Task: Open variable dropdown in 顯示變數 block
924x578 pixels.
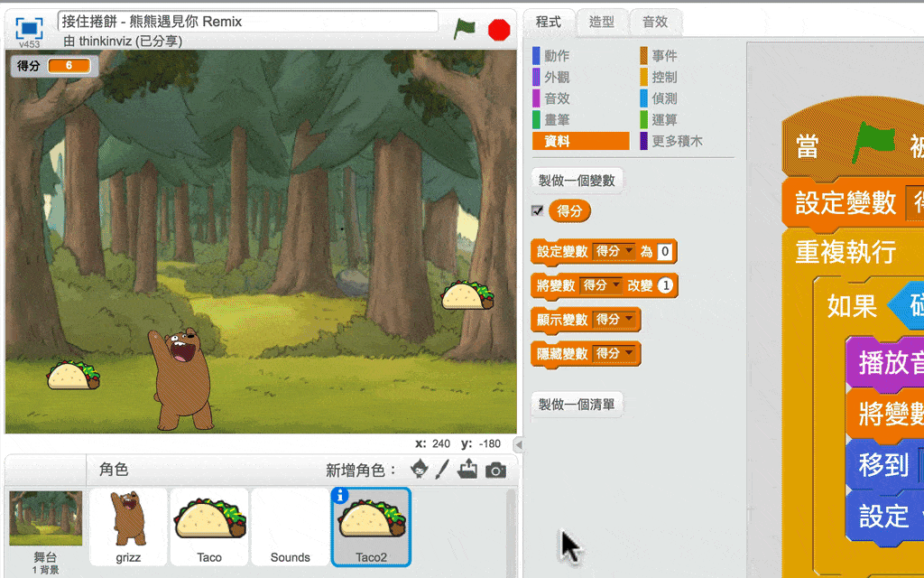Action: [614, 320]
